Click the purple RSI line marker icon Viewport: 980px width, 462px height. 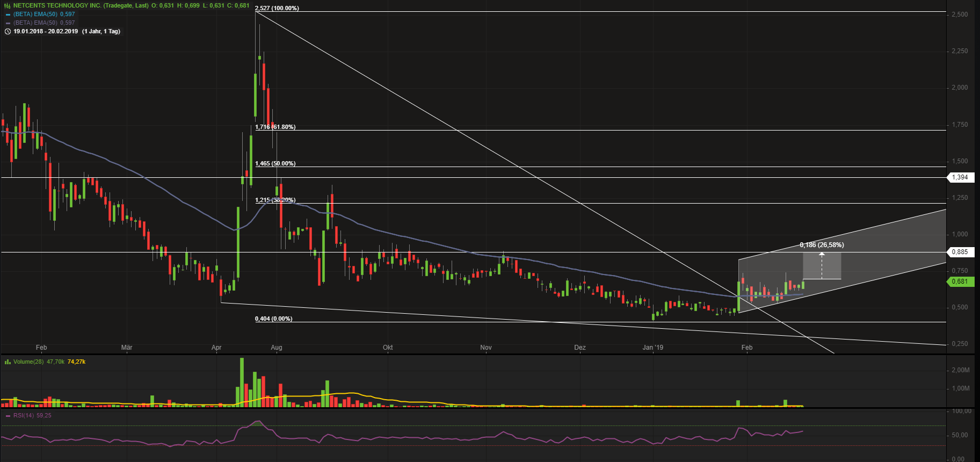[x=8, y=416]
